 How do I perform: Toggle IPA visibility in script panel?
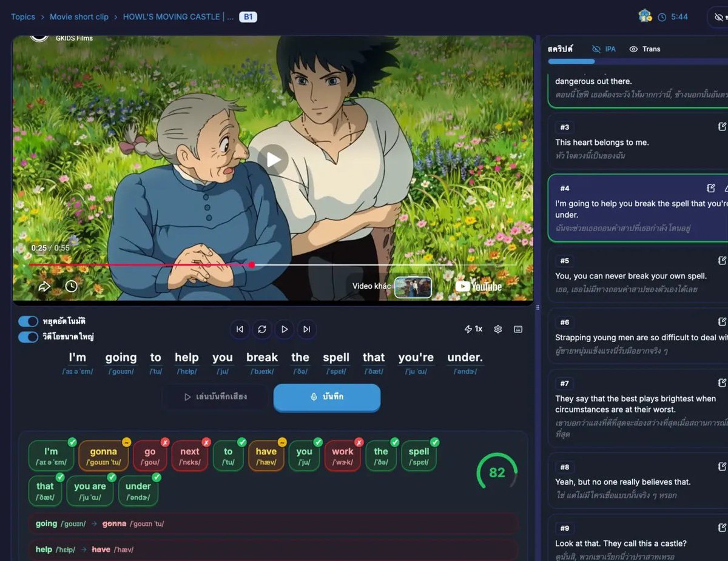click(x=604, y=49)
